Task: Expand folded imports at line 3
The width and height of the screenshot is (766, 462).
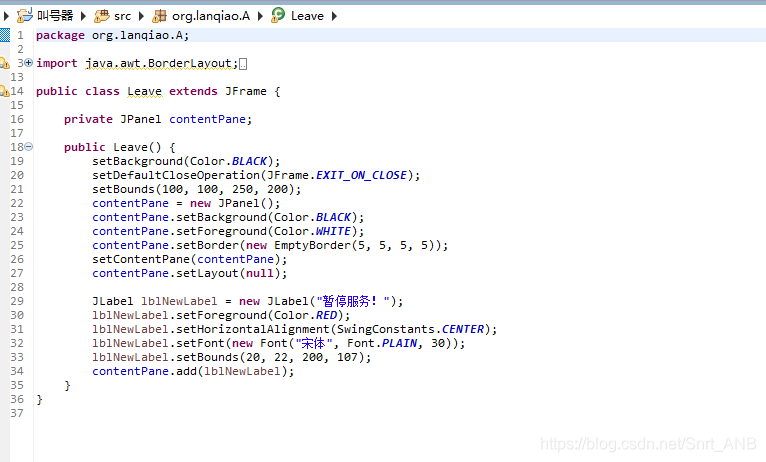Action: pyautogui.click(x=29, y=63)
